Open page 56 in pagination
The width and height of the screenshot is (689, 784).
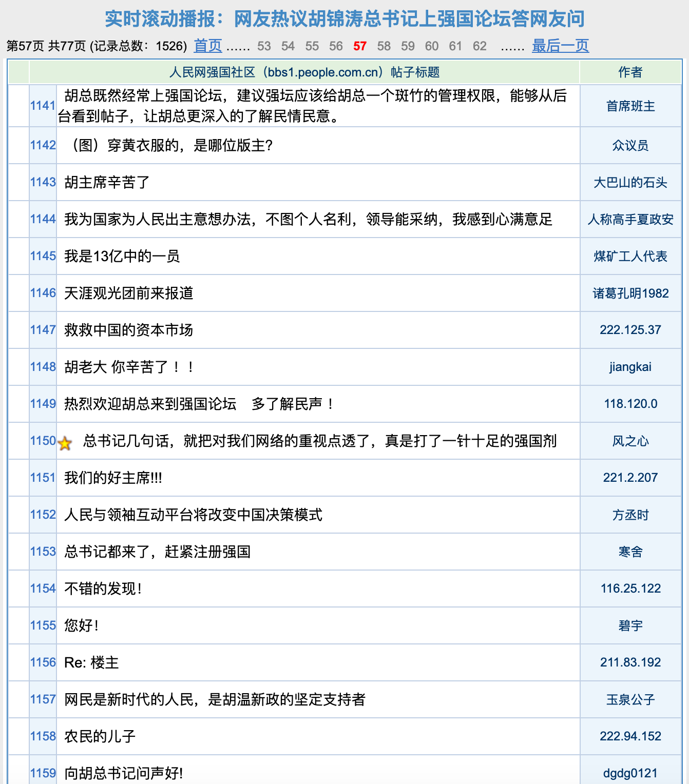336,46
